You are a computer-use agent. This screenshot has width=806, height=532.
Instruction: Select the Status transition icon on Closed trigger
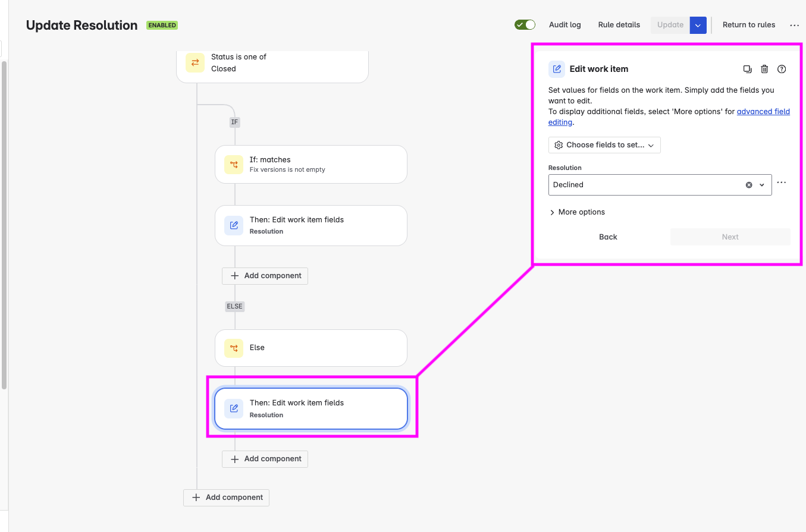pyautogui.click(x=195, y=62)
